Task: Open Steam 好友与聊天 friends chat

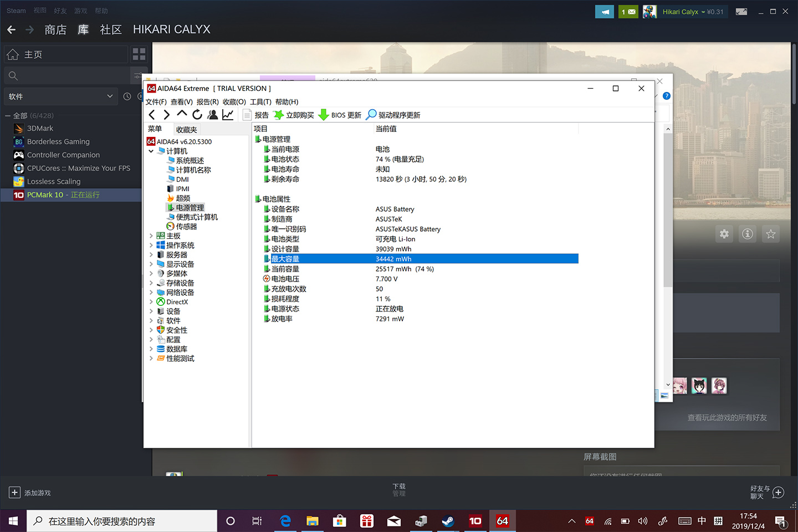Action: 768,492
